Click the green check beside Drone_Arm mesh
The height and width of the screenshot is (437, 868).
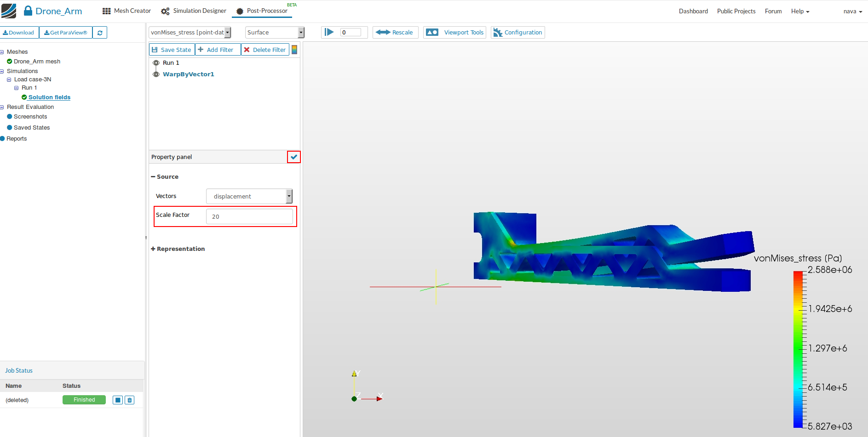9,62
